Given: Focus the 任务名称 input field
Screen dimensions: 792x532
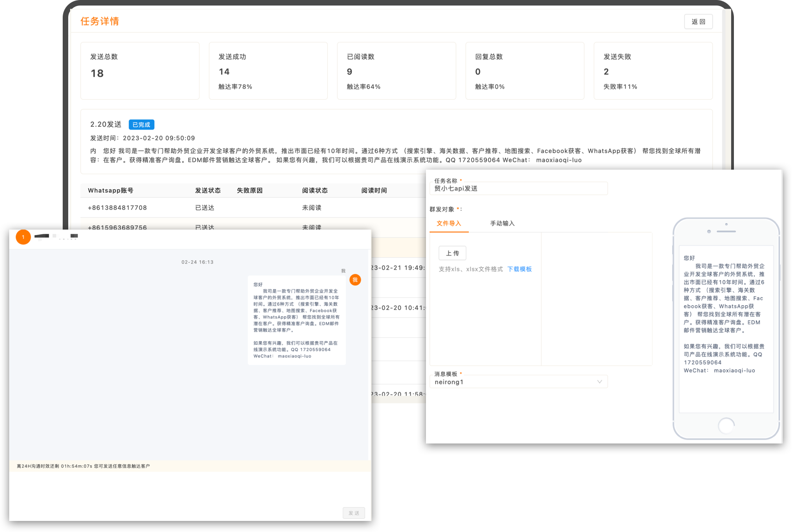Looking at the screenshot, I should [x=518, y=188].
